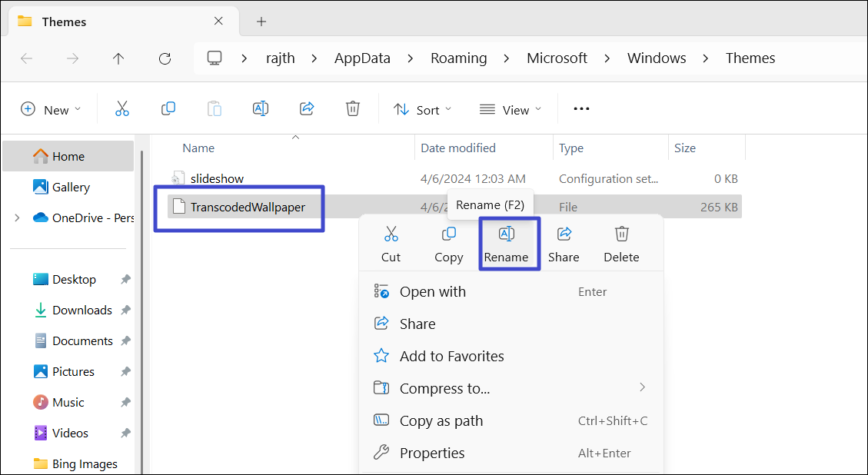868x475 pixels.
Task: Select the Share row in the context menu
Action: (x=511, y=324)
